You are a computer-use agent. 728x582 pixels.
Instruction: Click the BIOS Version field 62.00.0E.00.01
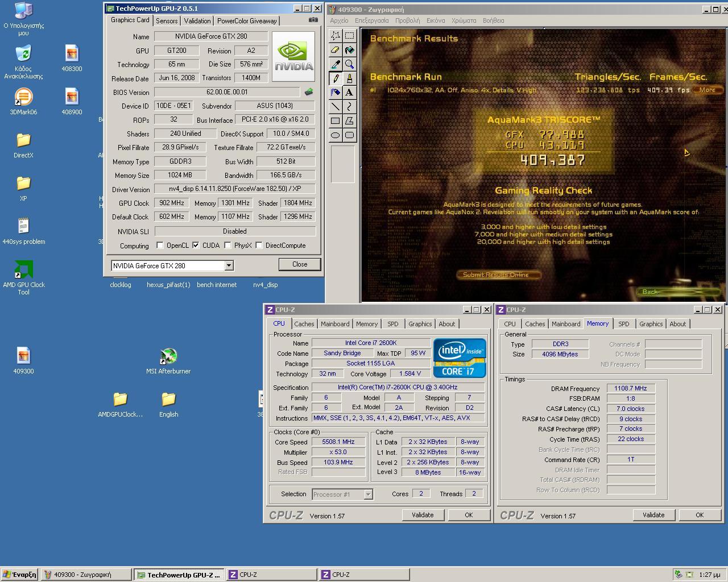coord(227,92)
